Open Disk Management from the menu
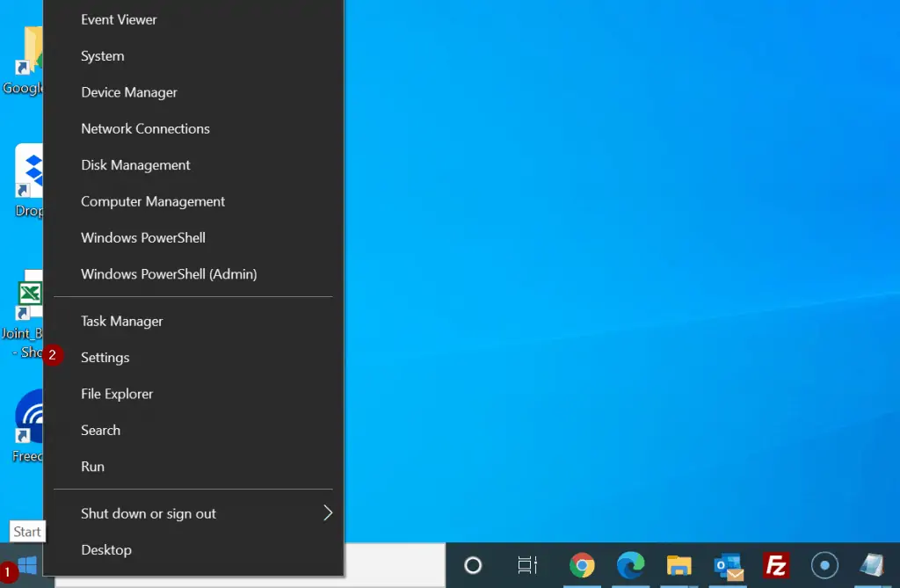The image size is (900, 588). (x=135, y=165)
